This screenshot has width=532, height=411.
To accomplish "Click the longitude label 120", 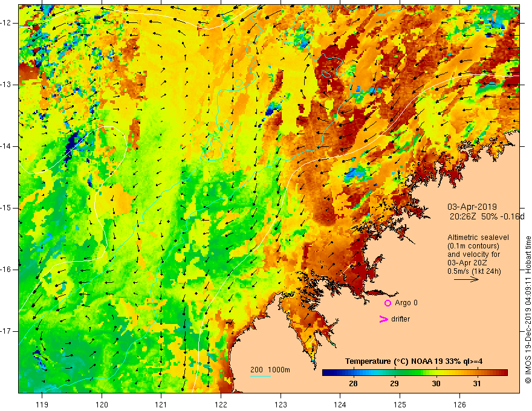I will point(102,404).
